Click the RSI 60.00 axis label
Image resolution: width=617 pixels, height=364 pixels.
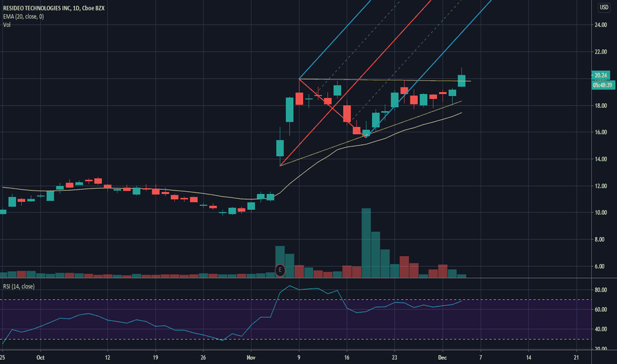tap(600, 310)
